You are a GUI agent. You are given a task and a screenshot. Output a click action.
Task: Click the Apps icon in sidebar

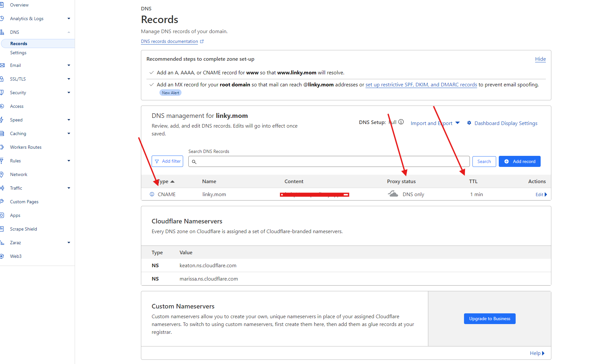(x=2, y=215)
